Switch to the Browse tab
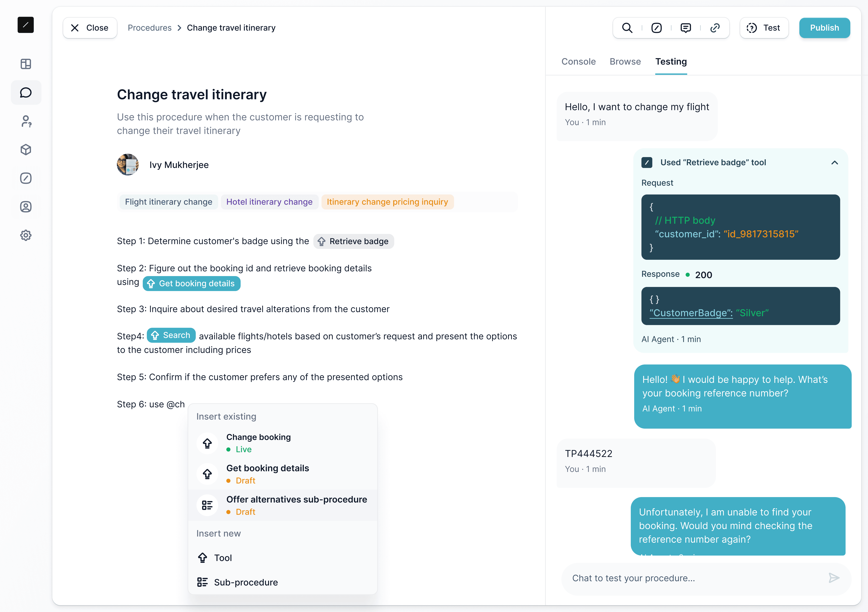Viewport: 868px width, 612px height. [x=625, y=62]
